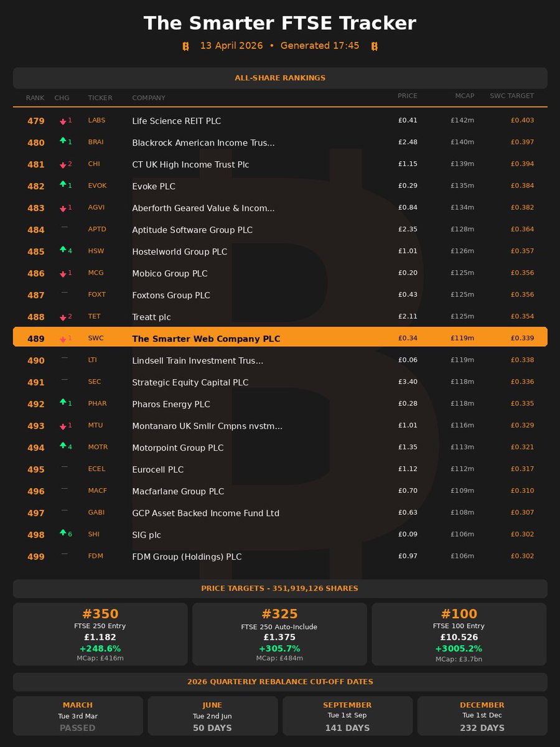Screen dimensions: 560x747
Task: Click FDM Group (Holdings) PLC name
Action: [187, 557]
